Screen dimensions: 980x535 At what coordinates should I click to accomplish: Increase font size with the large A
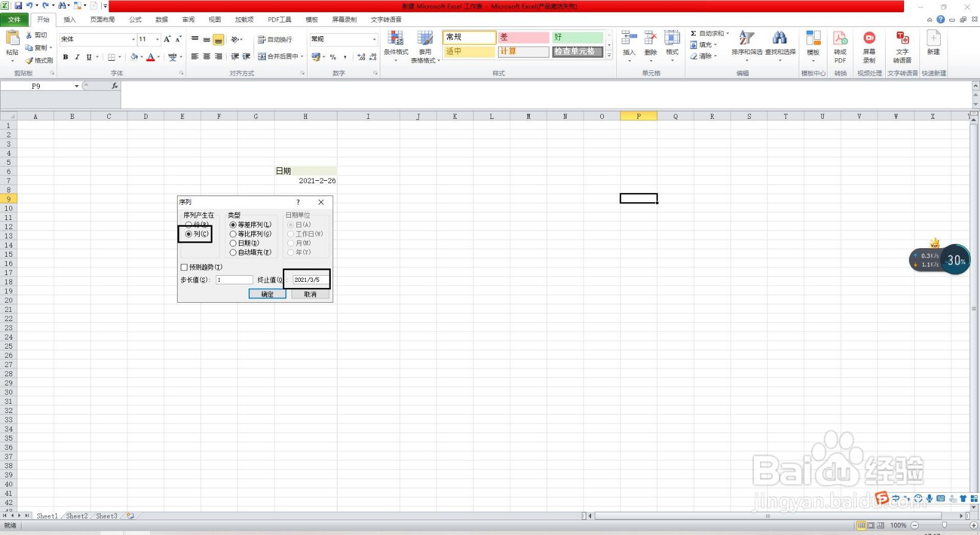pyautogui.click(x=167, y=39)
